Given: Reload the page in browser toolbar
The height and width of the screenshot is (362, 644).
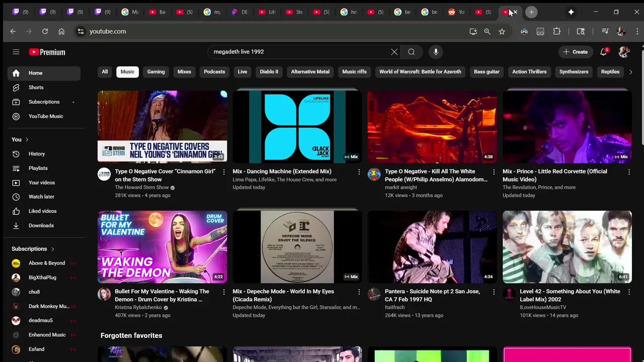Looking at the screenshot, I should [45, 31].
